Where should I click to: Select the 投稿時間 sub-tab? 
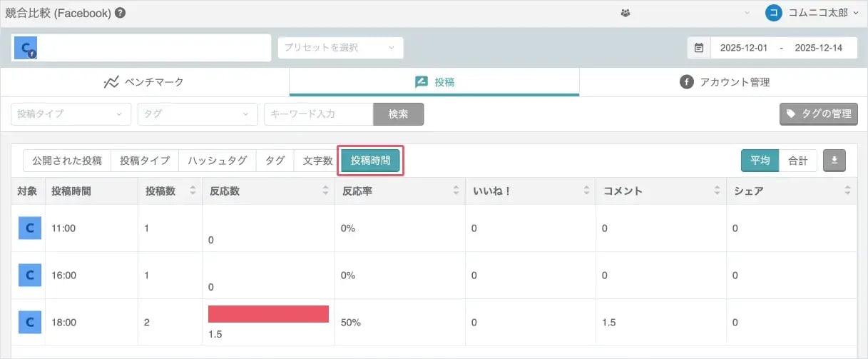coord(371,161)
